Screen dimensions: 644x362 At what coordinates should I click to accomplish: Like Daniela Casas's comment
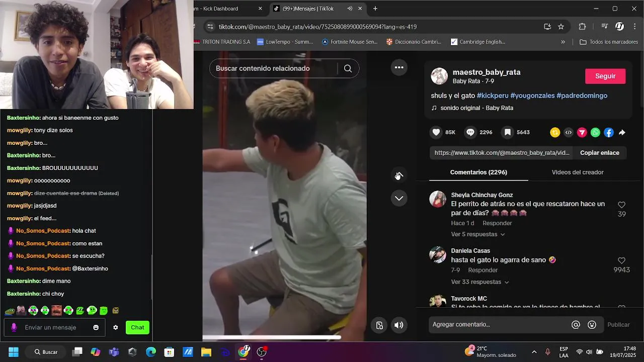point(621,260)
